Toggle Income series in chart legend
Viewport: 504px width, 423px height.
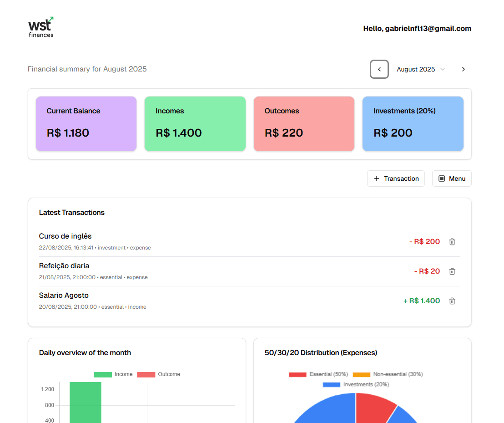[x=113, y=374]
